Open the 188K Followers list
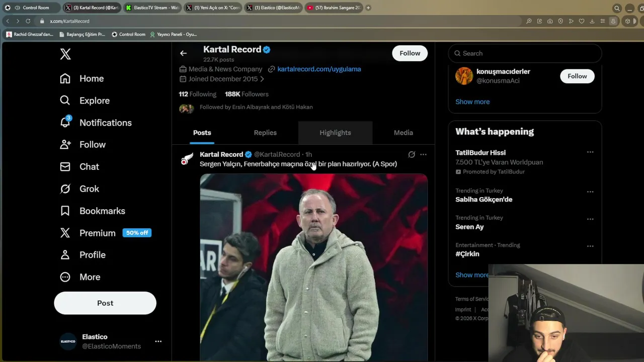 coord(247,94)
